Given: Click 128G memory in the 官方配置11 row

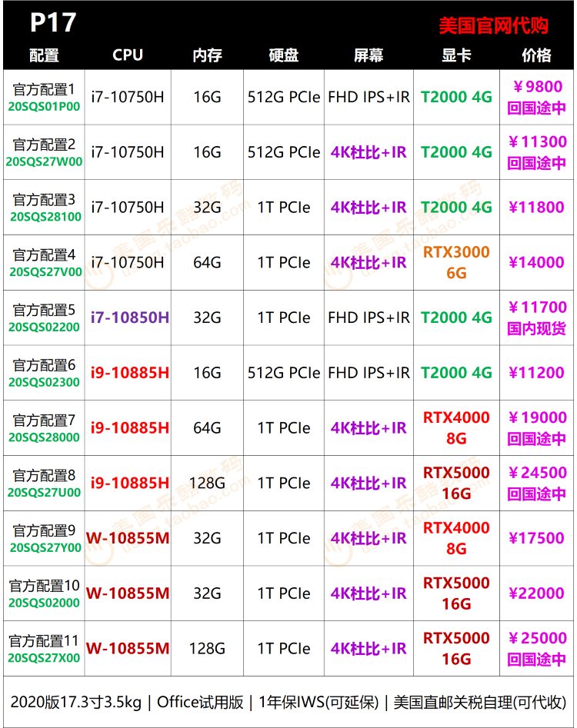Looking at the screenshot, I should pyautogui.click(x=207, y=649).
